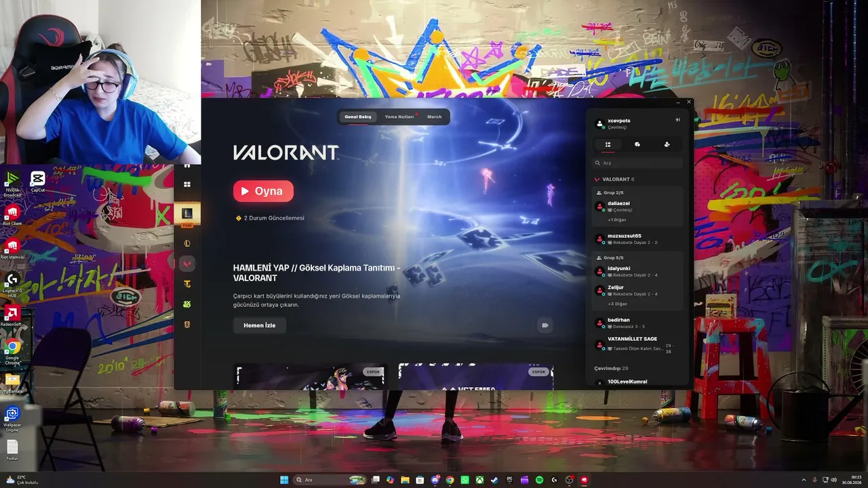The image size is (868, 488).
Task: Open the Wallpaper Engine desktop shortcut
Action: 12,420
